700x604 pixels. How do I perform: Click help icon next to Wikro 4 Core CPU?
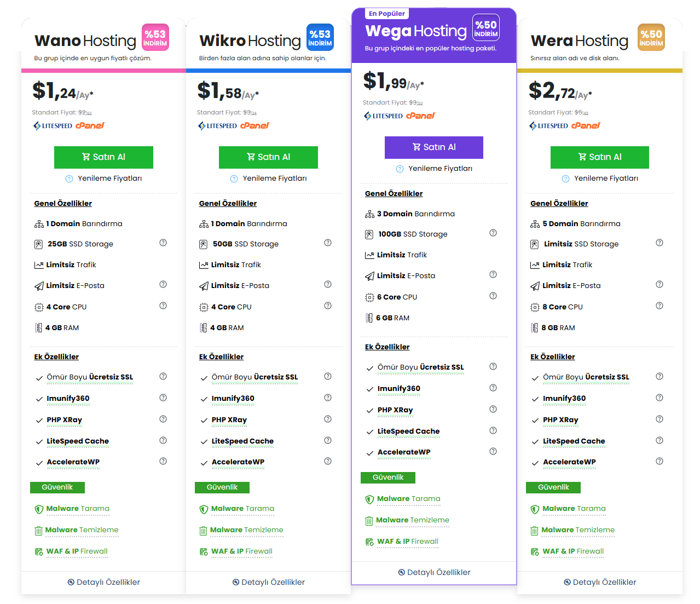point(328,306)
